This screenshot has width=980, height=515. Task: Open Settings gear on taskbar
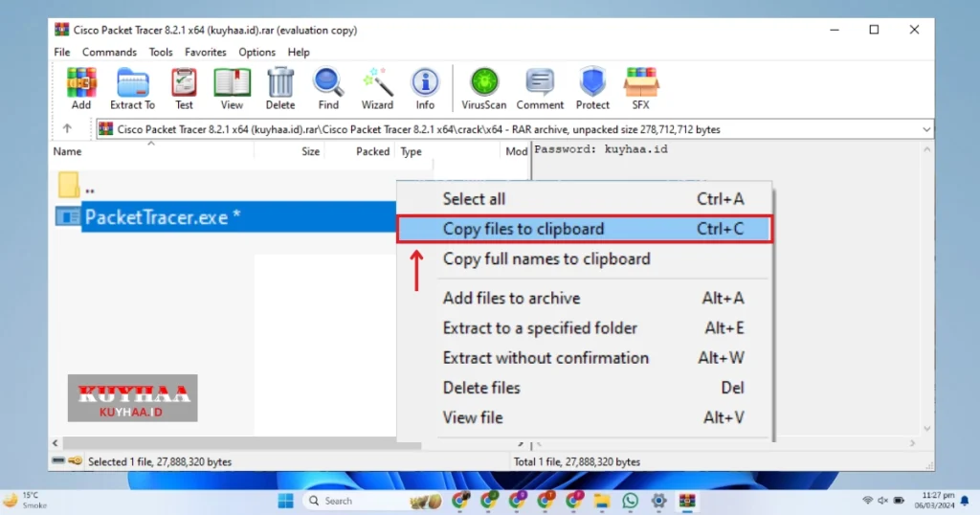pyautogui.click(x=658, y=501)
